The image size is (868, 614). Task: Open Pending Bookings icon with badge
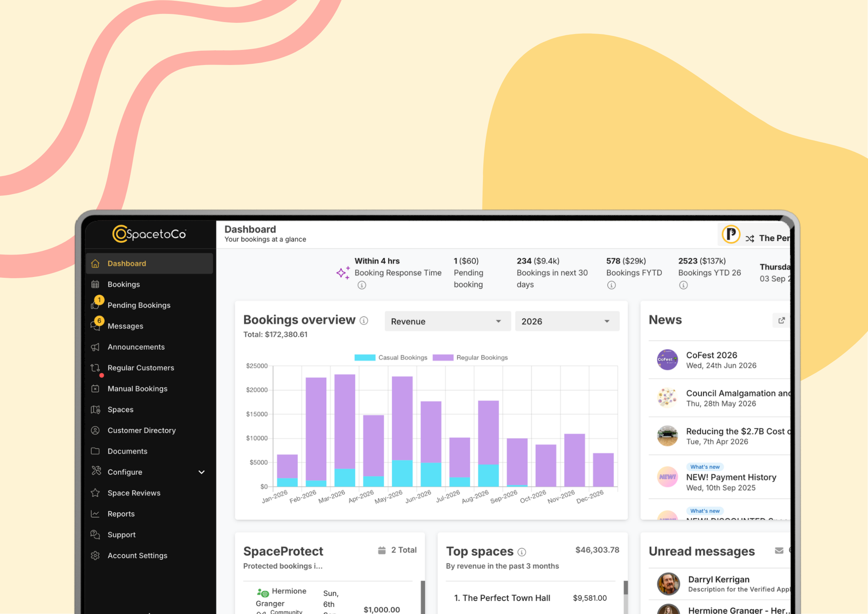click(x=97, y=303)
